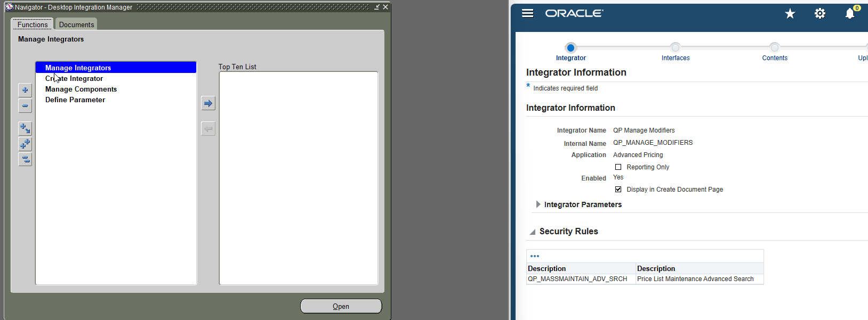Screen dimensions: 868x320
Task: Collapse selected node with minus button in Navigator
Action: click(x=25, y=106)
